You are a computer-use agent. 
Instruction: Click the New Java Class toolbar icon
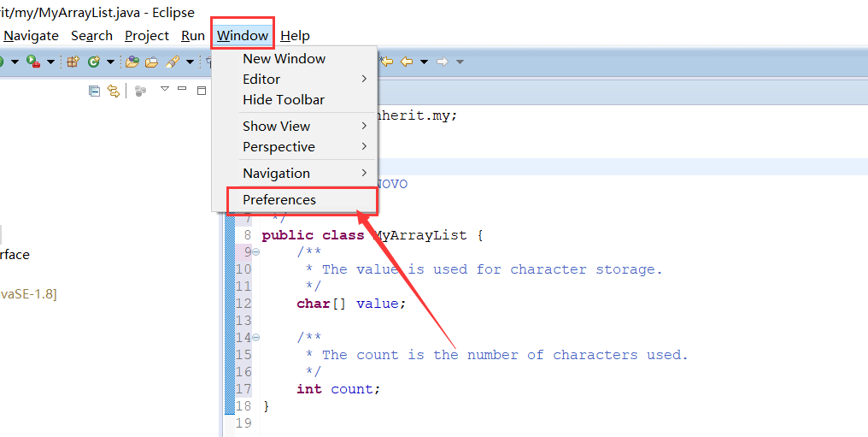tap(94, 62)
